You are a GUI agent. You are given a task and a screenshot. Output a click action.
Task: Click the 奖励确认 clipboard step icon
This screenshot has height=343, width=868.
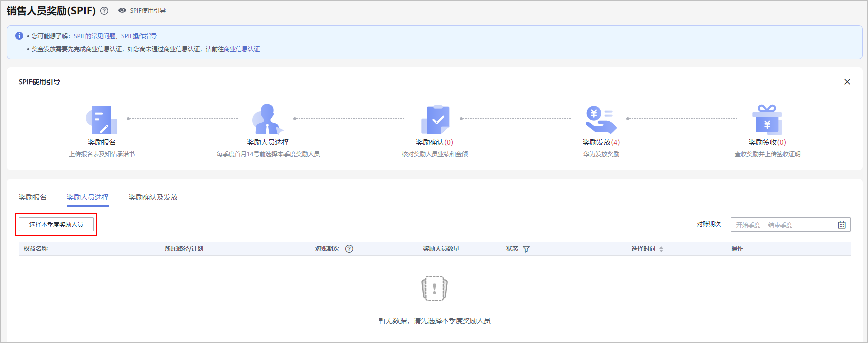coord(435,120)
